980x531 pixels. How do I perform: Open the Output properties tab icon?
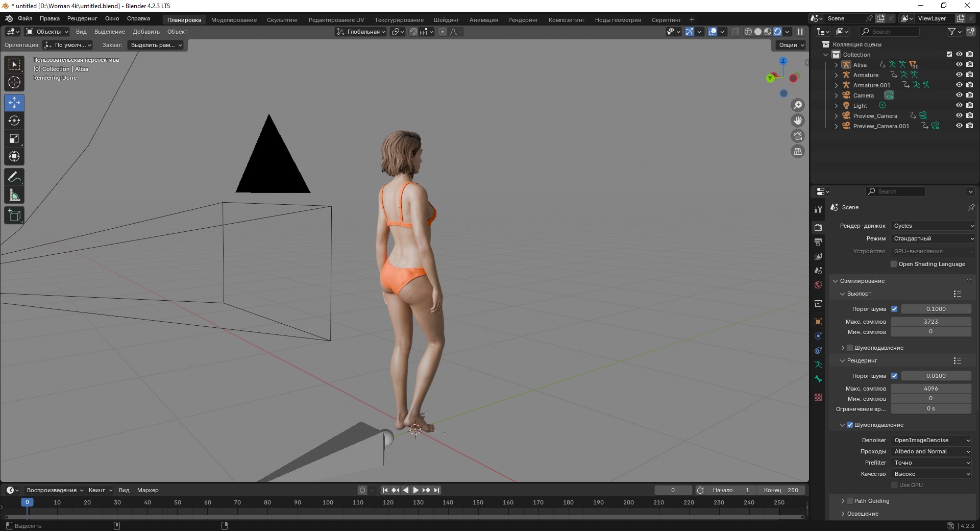point(818,242)
